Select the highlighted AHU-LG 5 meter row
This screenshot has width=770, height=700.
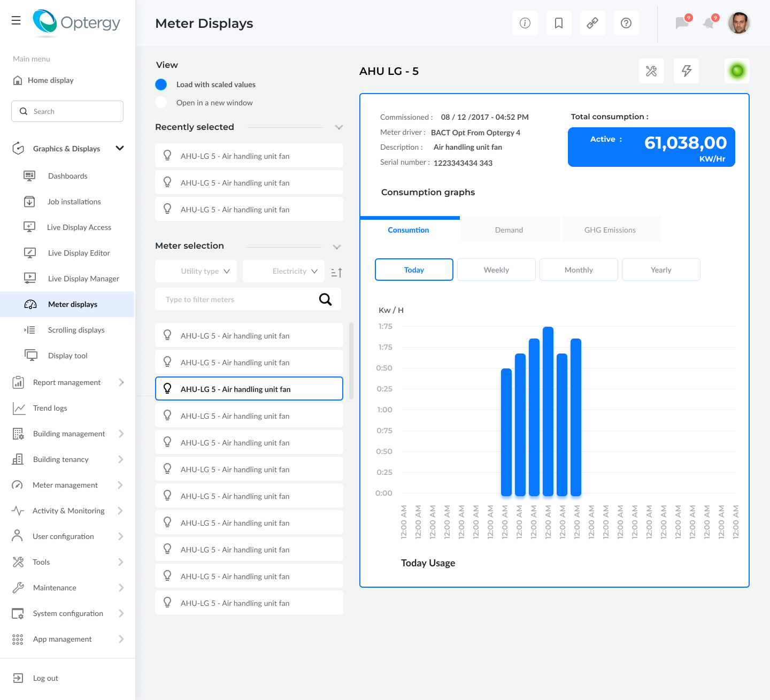(249, 389)
